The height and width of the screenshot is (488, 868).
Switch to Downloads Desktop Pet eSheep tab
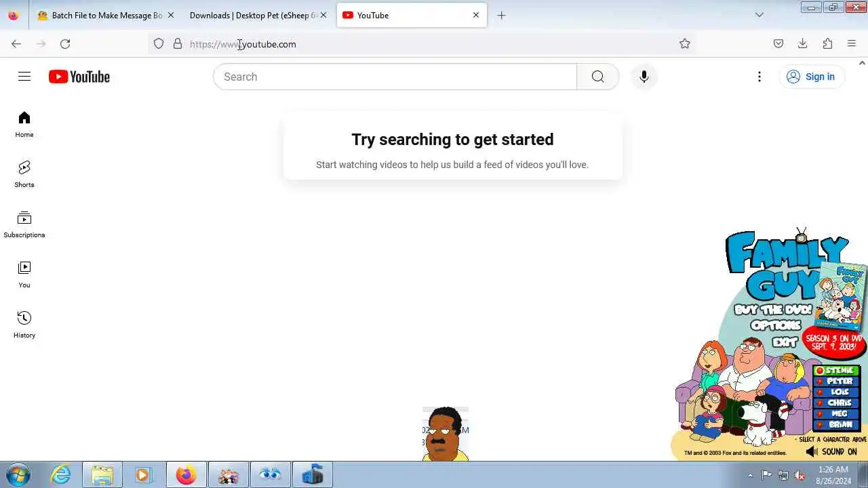click(254, 15)
